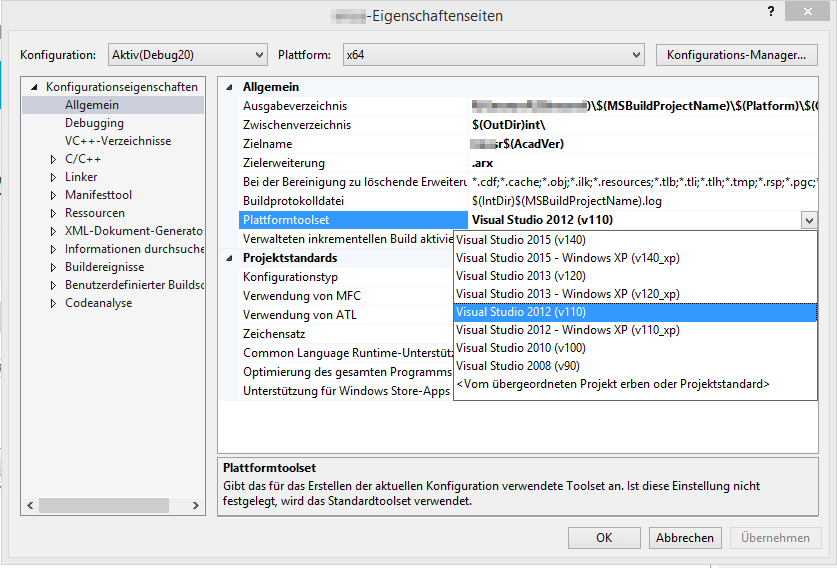
Task: Select VC++-Verzeichnisse tree item
Action: [118, 141]
